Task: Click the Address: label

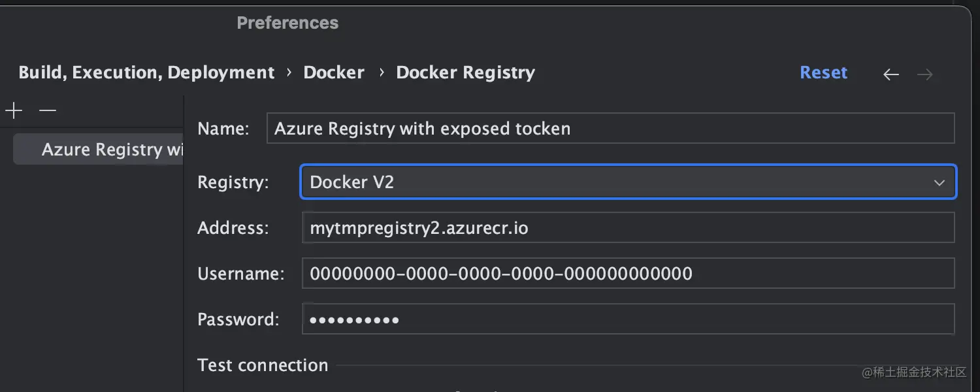Action: click(233, 228)
